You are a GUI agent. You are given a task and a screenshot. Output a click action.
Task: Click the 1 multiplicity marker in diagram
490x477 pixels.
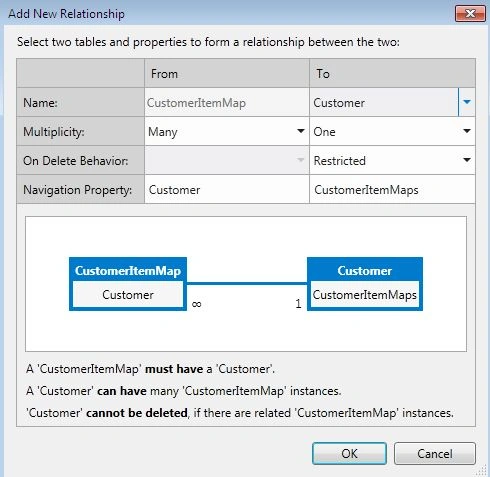pyautogui.click(x=298, y=303)
